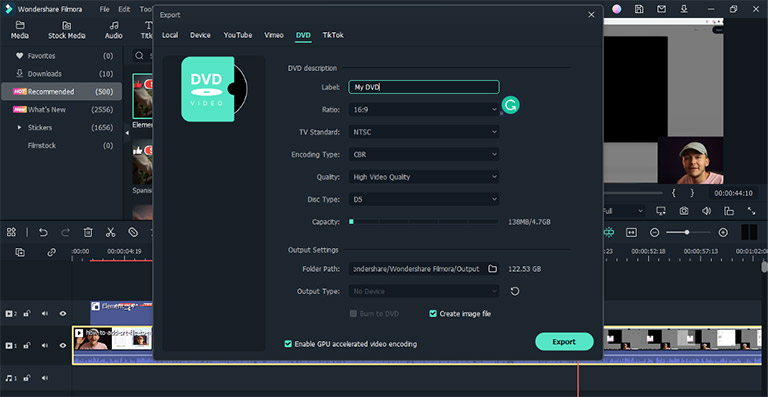768x397 pixels.
Task: Switch to the Vimeo export tab
Action: point(274,35)
